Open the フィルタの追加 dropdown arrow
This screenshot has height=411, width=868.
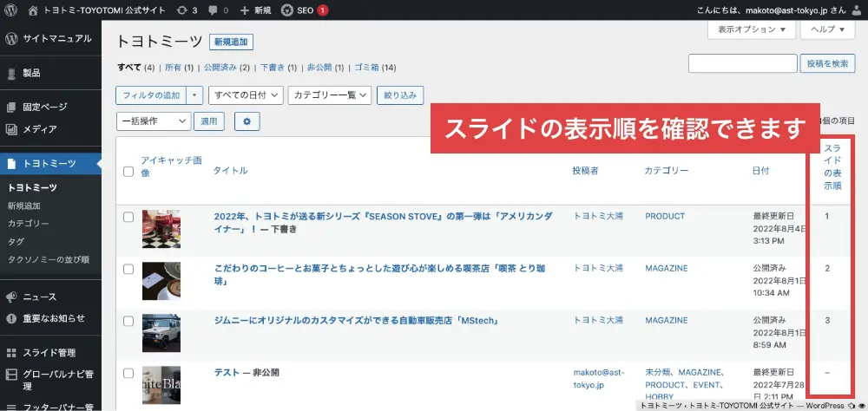coord(194,95)
